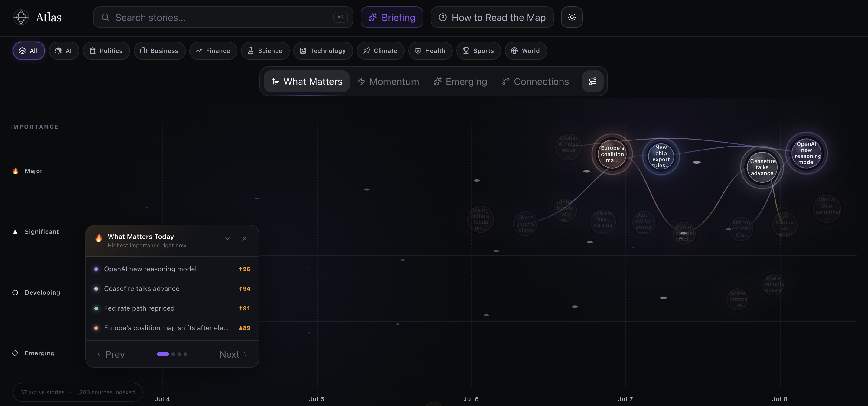The image size is (868, 406).
Task: Click the Developing importance circle icon
Action: pos(15,292)
